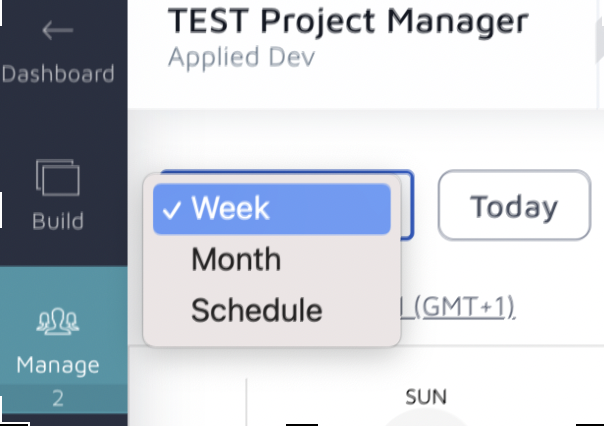Choose Month from the view dropdown
Viewport: 604px width, 426px height.
coord(236,260)
